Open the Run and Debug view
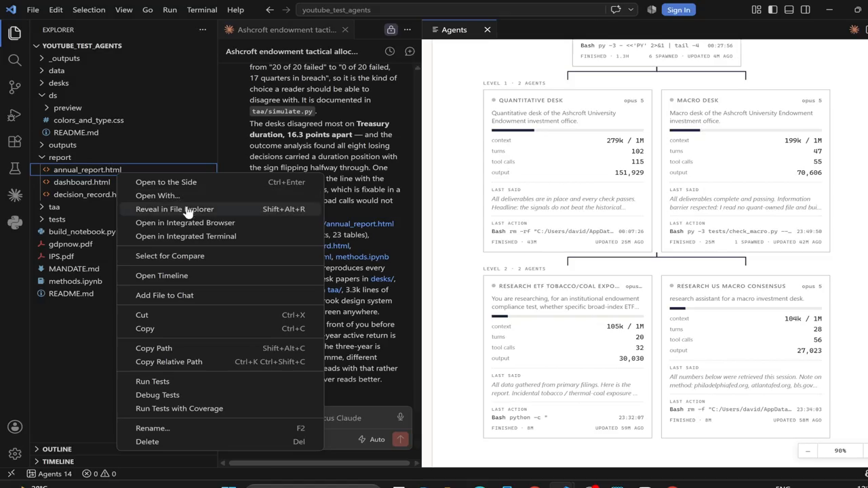This screenshot has height=488, width=868. (x=15, y=115)
